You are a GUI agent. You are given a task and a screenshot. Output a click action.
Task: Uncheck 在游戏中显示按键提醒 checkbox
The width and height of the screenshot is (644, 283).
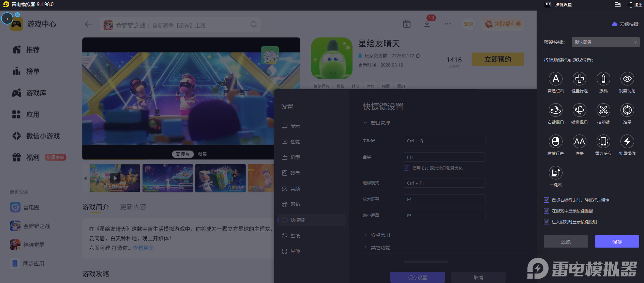[x=546, y=211]
